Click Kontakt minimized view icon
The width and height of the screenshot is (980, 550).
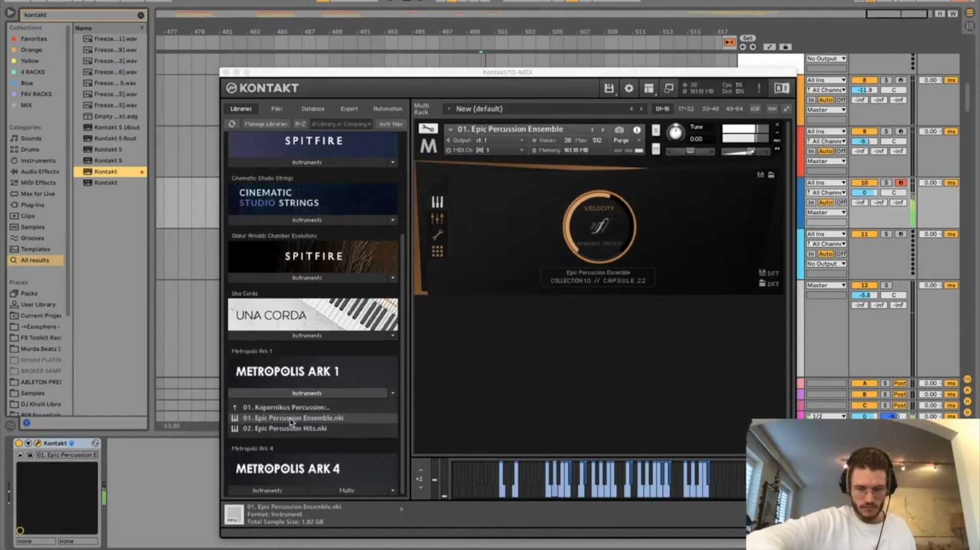tap(669, 88)
